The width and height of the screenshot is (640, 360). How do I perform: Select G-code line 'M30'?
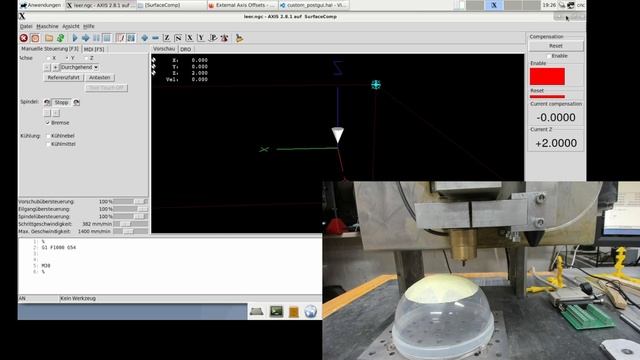tap(46, 266)
